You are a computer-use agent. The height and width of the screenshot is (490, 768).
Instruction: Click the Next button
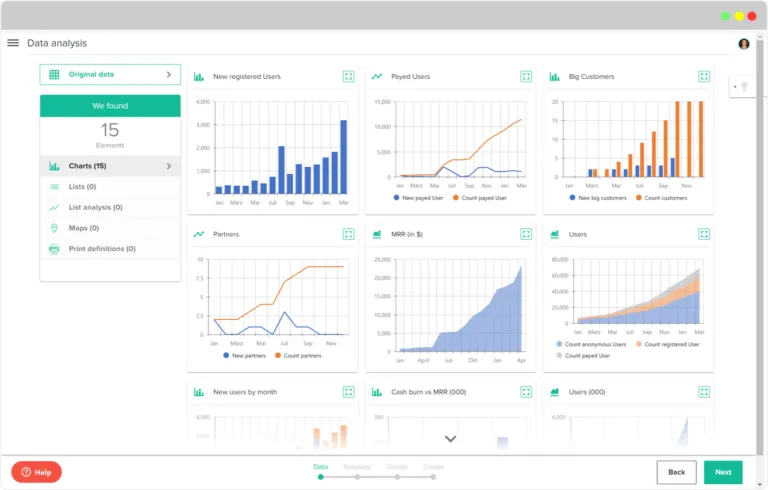[723, 472]
